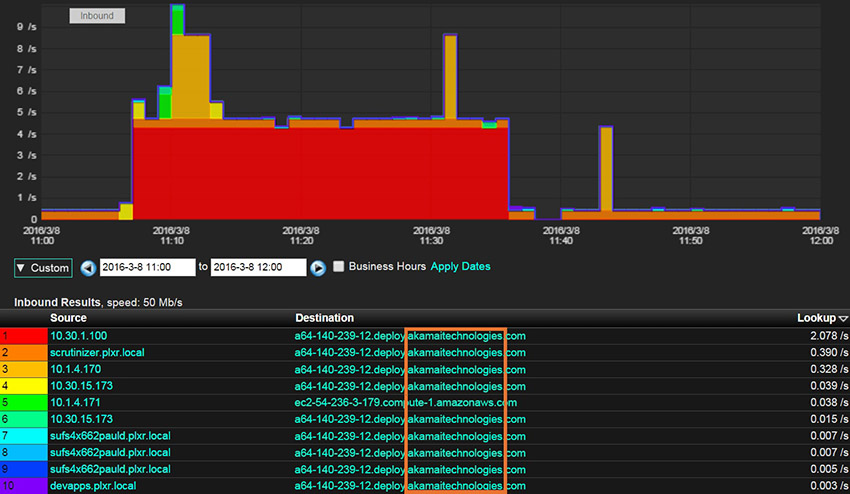Open the Custom time range dropdown
This screenshot has height=494, width=850.
coord(43,268)
